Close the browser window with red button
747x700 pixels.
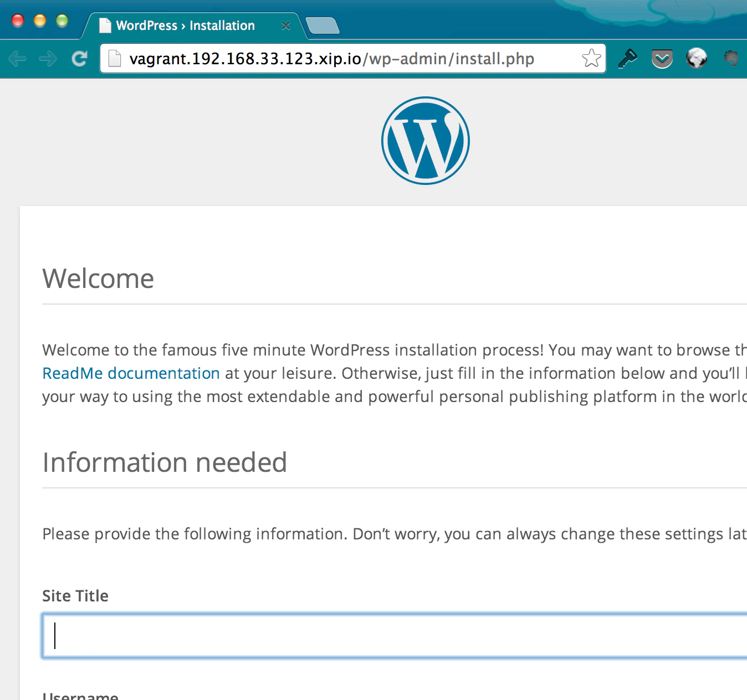18,20
